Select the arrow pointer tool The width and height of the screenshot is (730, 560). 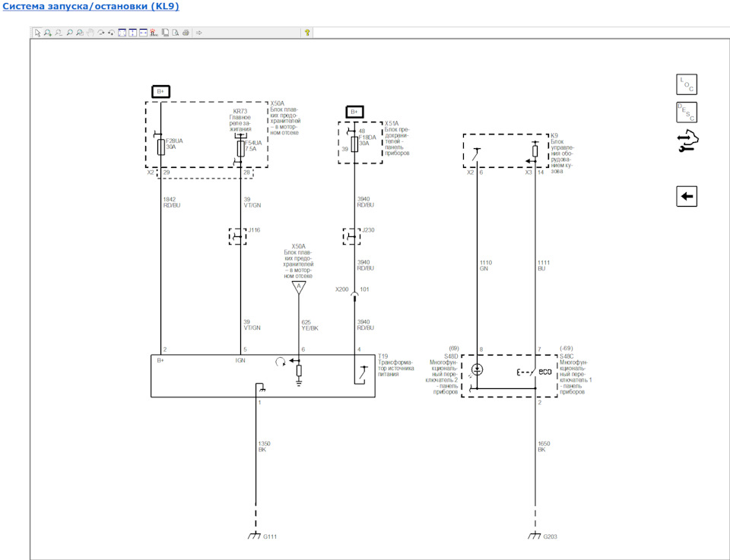[38, 33]
